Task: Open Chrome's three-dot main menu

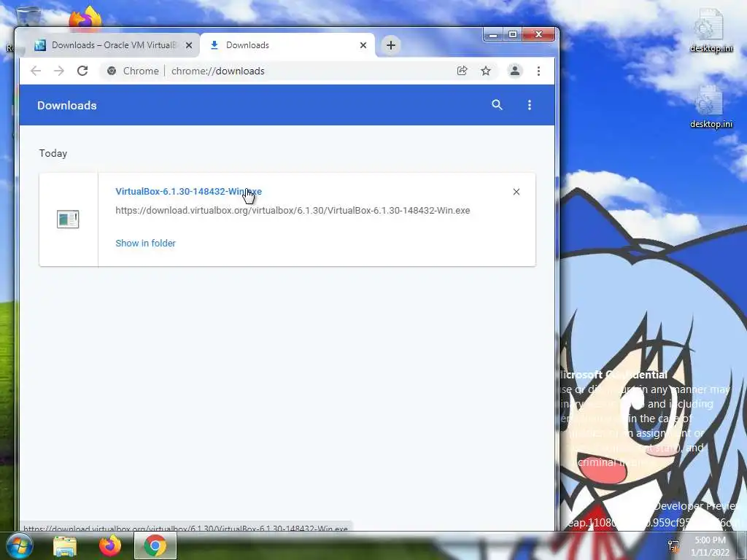Action: 539,71
